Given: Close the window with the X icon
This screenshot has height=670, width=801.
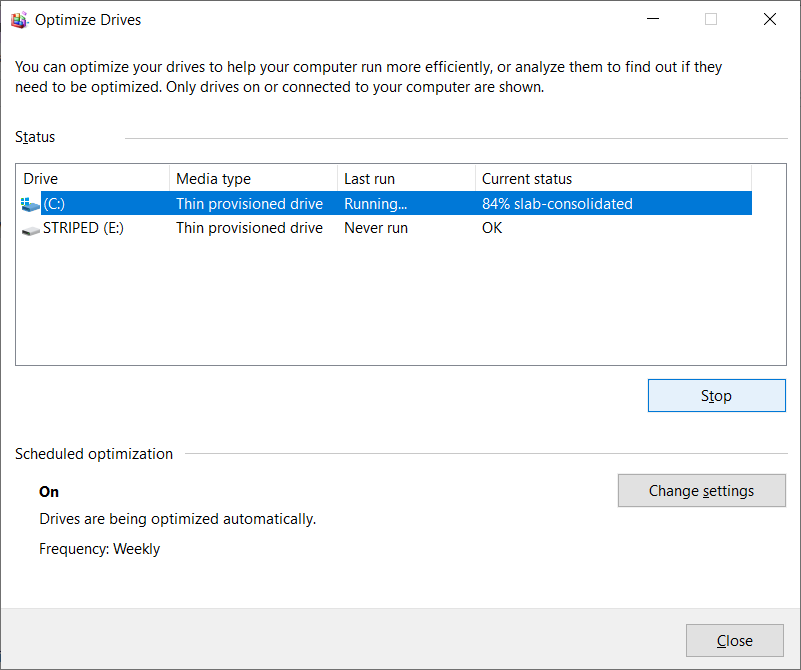Looking at the screenshot, I should click(770, 19).
